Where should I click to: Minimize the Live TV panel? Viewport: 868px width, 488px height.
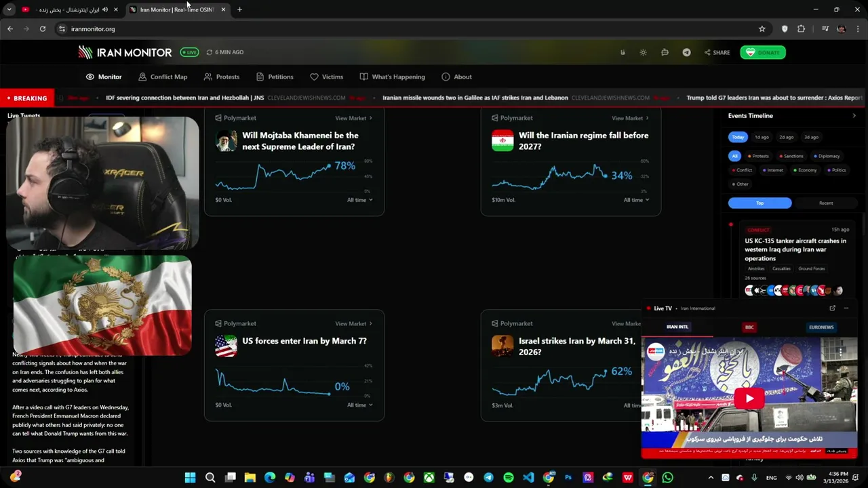[x=846, y=308]
